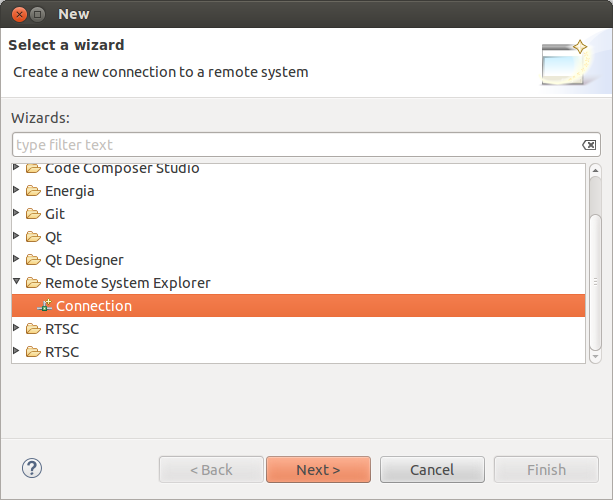
Task: Click the Energia folder icon
Action: click(33, 191)
